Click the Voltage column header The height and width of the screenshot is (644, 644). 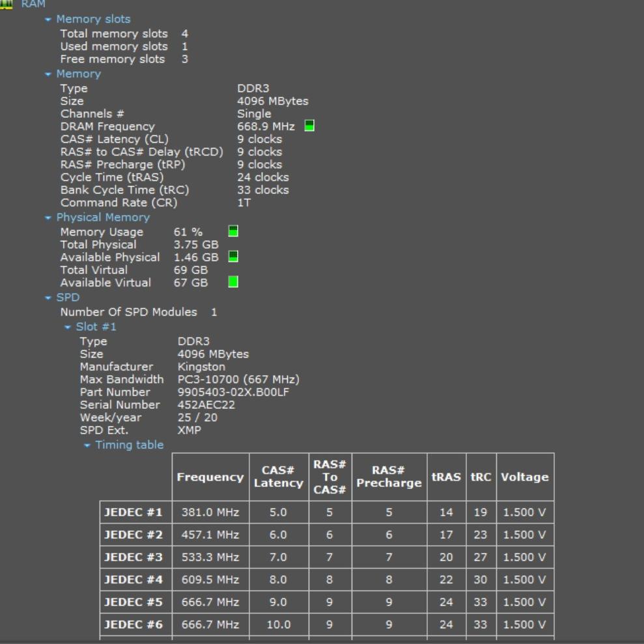524,477
